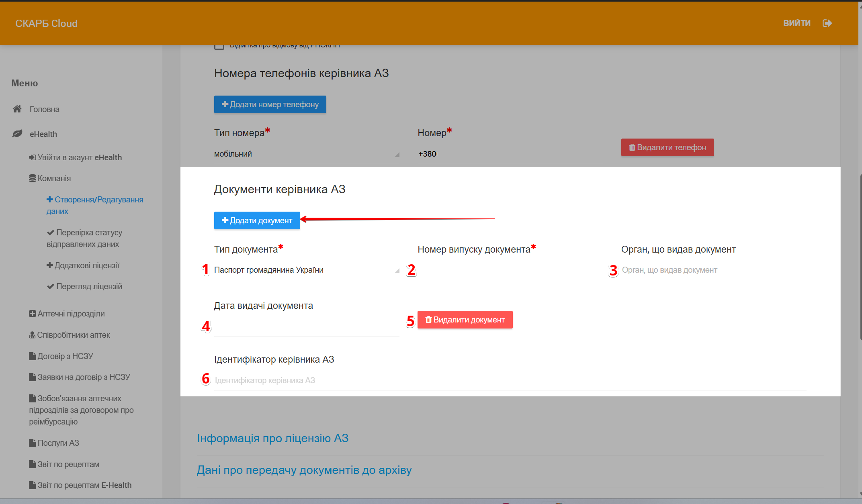Expand Дані про передачу документів до архіву
862x504 pixels.
tap(304, 470)
